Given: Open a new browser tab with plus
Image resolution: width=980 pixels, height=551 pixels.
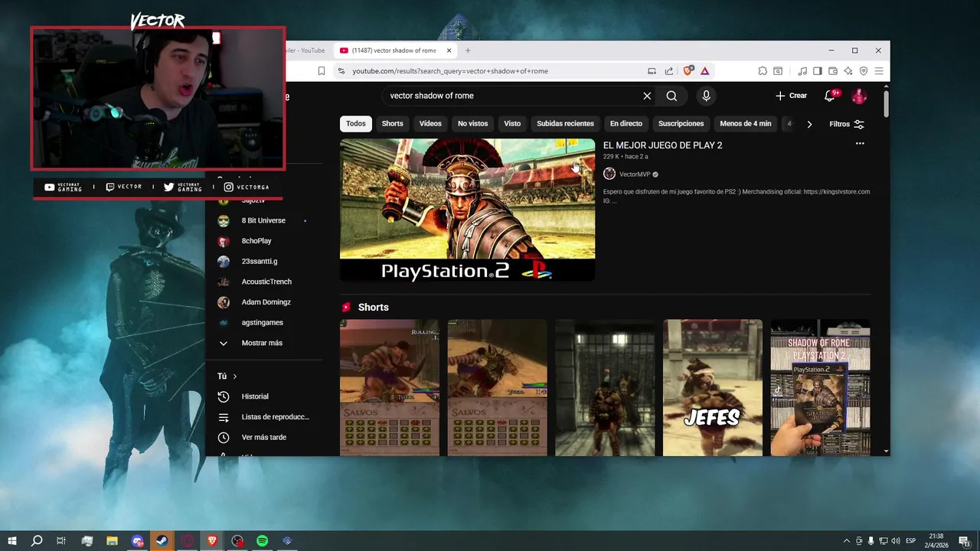Looking at the screenshot, I should click(x=468, y=51).
